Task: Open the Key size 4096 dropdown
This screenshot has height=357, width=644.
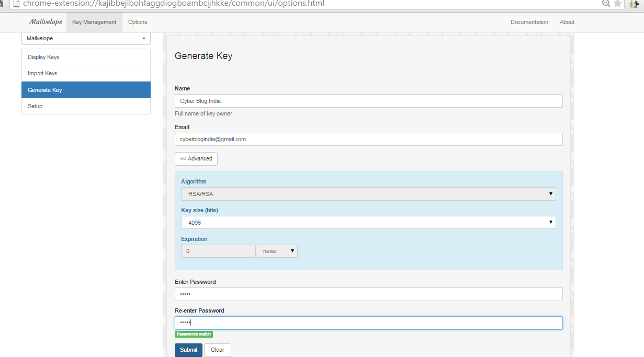Action: coord(368,223)
